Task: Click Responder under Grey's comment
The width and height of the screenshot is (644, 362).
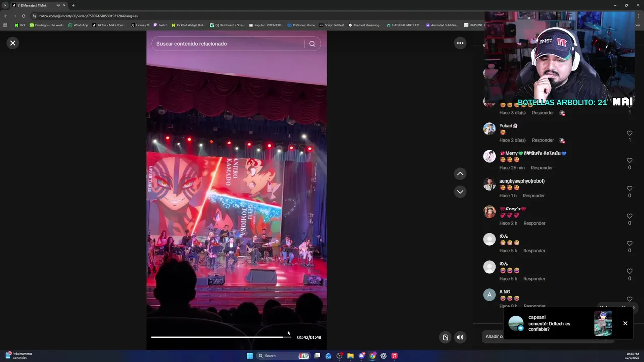Action: click(534, 223)
